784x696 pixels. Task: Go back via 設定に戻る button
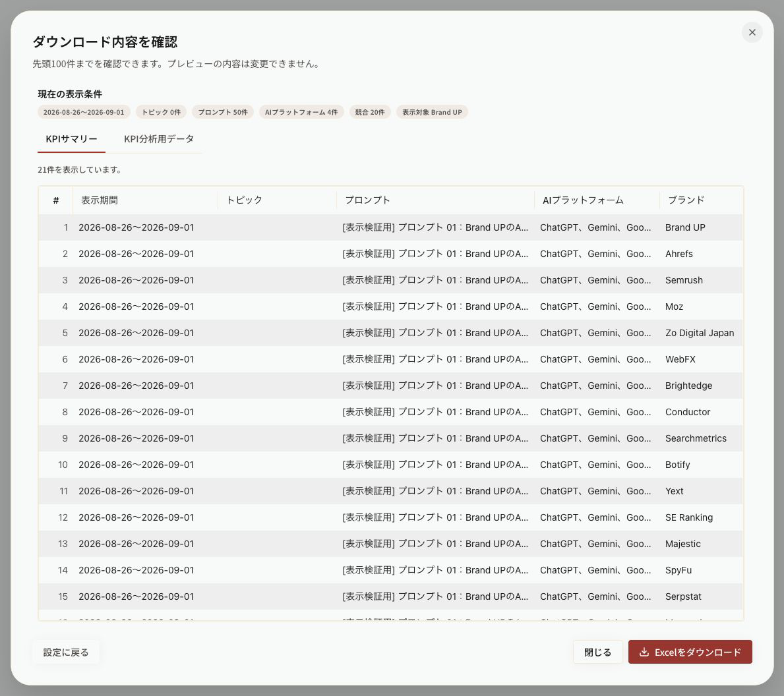tap(66, 652)
